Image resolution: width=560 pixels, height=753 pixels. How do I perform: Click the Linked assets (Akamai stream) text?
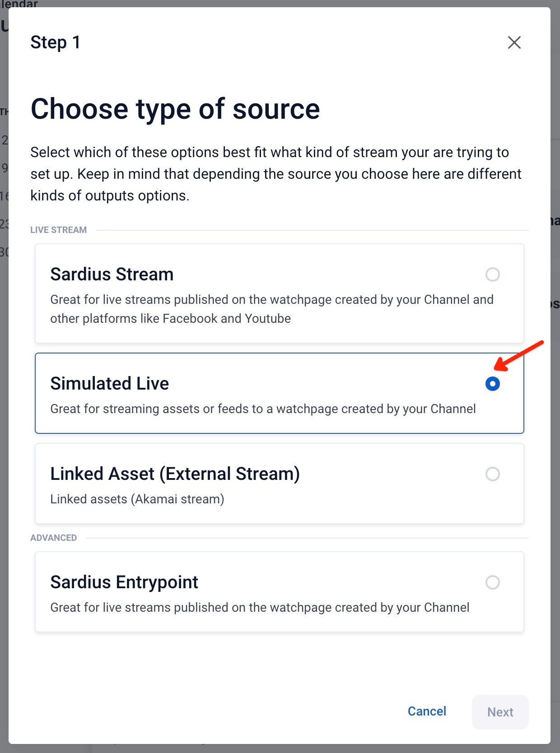pos(137,499)
